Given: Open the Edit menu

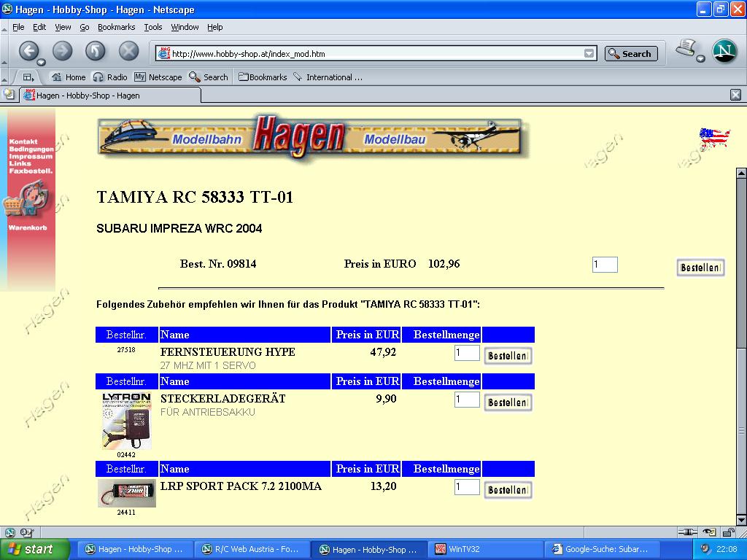Looking at the screenshot, I should pyautogui.click(x=39, y=27).
